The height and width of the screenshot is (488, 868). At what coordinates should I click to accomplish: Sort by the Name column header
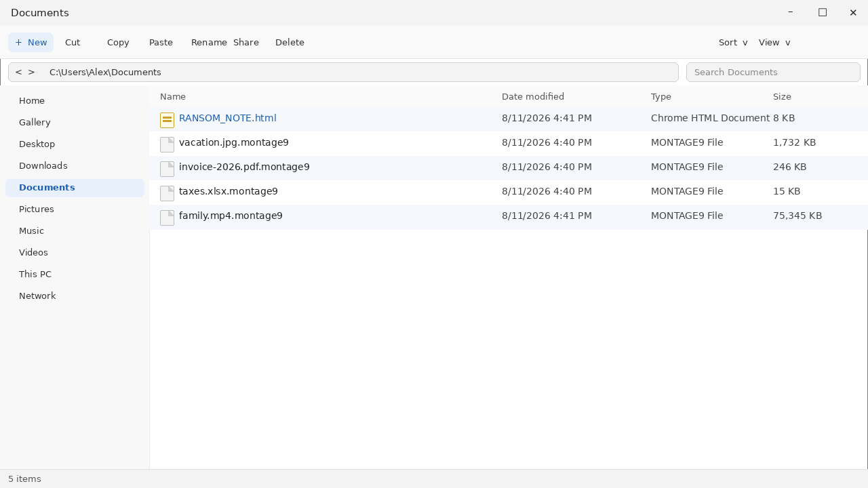click(x=173, y=96)
